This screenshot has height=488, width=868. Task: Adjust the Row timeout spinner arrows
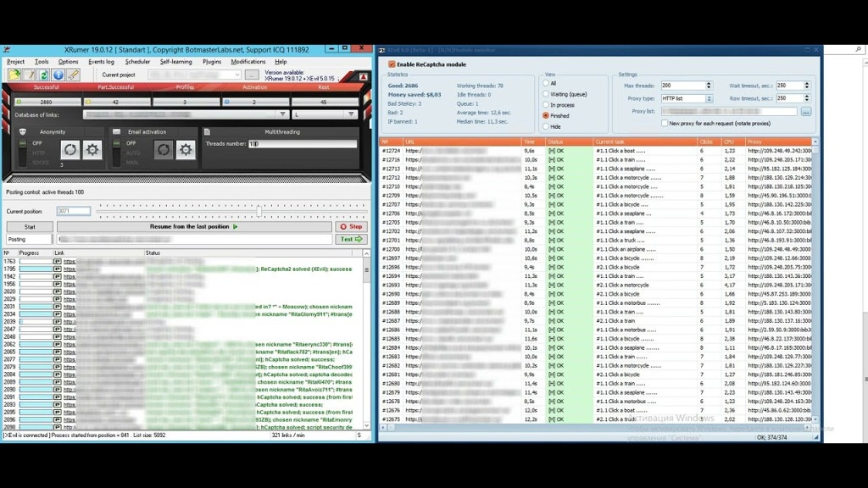tap(807, 98)
